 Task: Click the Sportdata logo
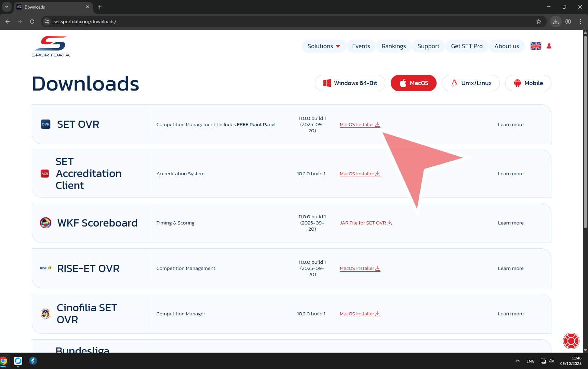point(51,46)
